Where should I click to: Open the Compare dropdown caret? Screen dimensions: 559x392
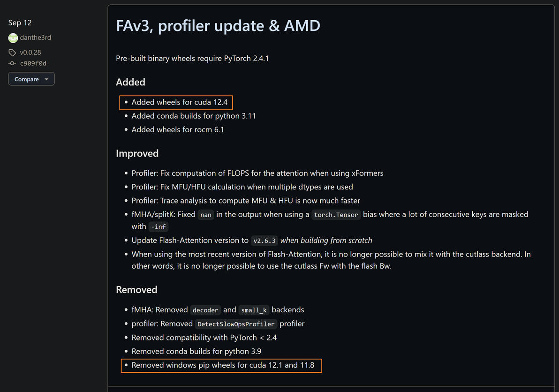pos(46,79)
